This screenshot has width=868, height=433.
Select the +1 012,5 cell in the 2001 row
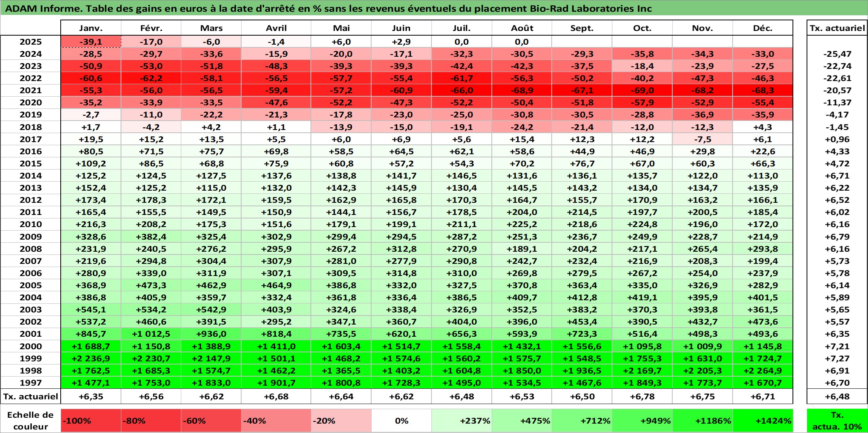pyautogui.click(x=151, y=334)
